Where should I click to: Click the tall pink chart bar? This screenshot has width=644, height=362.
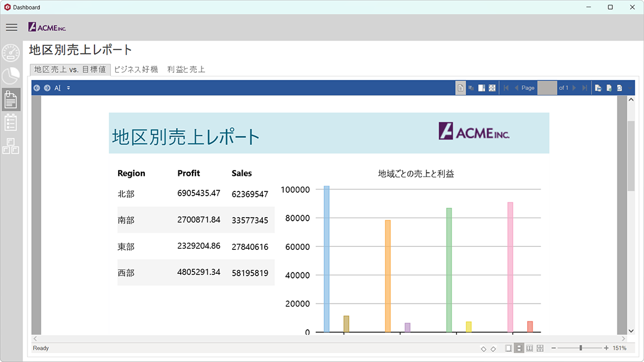click(x=510, y=267)
